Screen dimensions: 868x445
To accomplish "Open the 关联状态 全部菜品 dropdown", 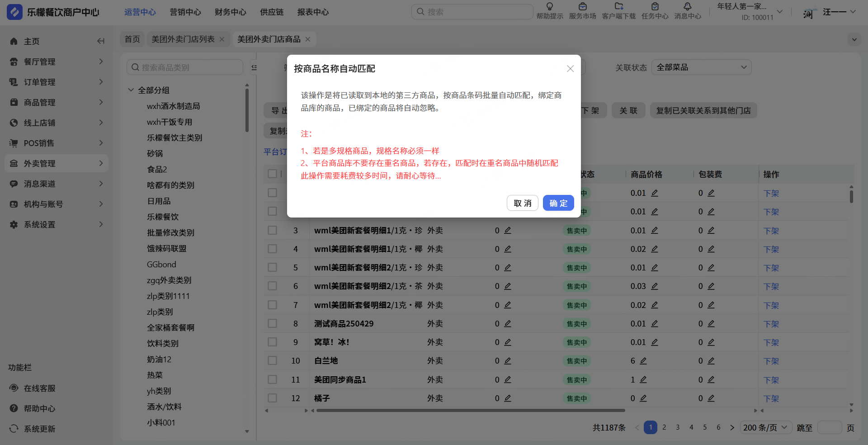I will (x=701, y=67).
